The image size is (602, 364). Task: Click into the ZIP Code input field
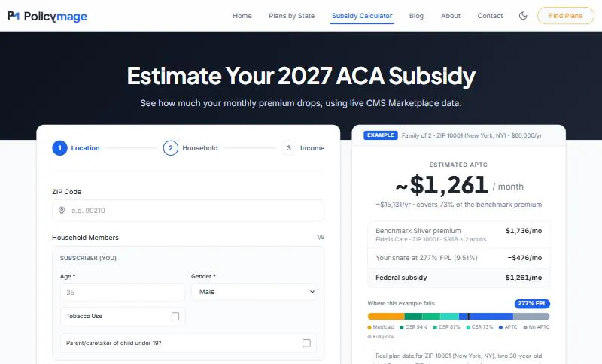[188, 210]
